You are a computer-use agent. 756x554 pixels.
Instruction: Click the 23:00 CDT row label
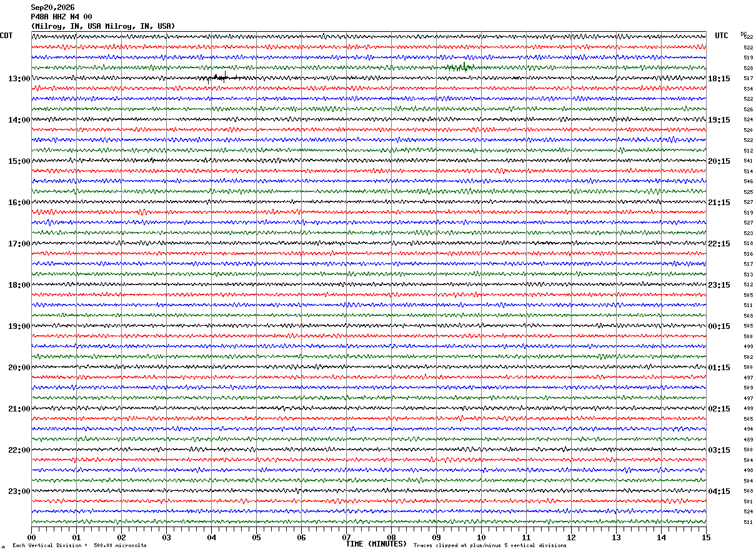click(19, 491)
